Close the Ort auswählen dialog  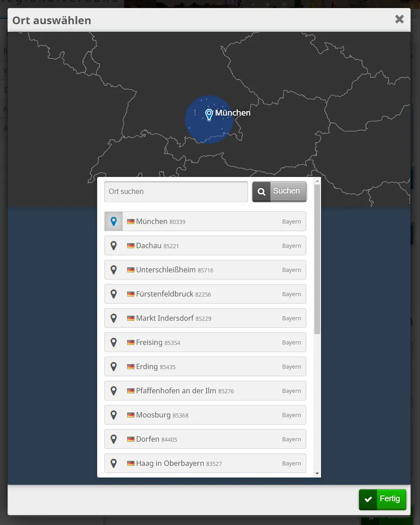(x=399, y=19)
